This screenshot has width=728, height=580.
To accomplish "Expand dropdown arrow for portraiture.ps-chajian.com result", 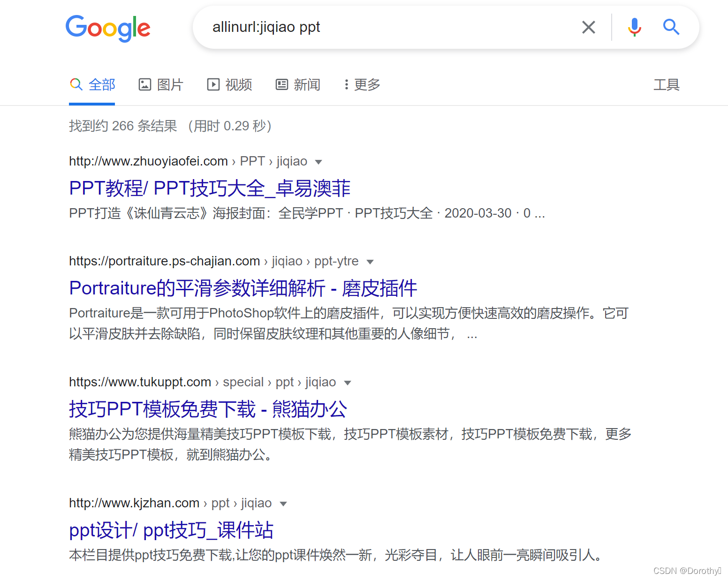I will tap(370, 262).
